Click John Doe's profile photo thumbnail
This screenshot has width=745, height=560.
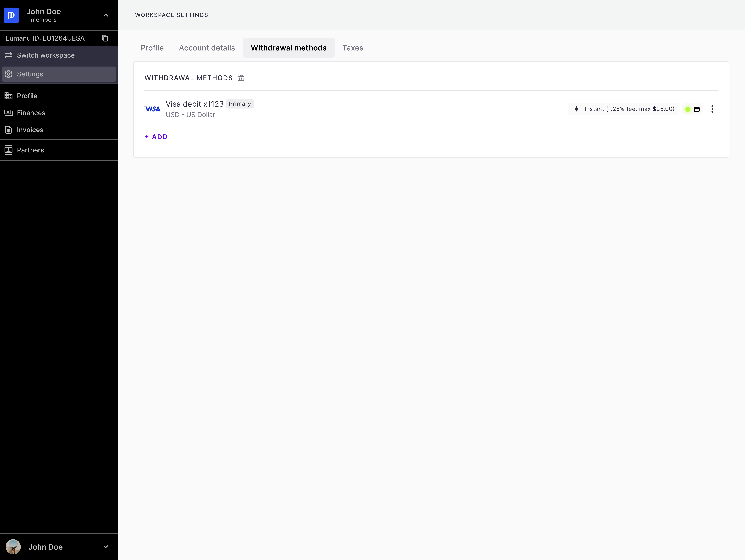tap(13, 547)
